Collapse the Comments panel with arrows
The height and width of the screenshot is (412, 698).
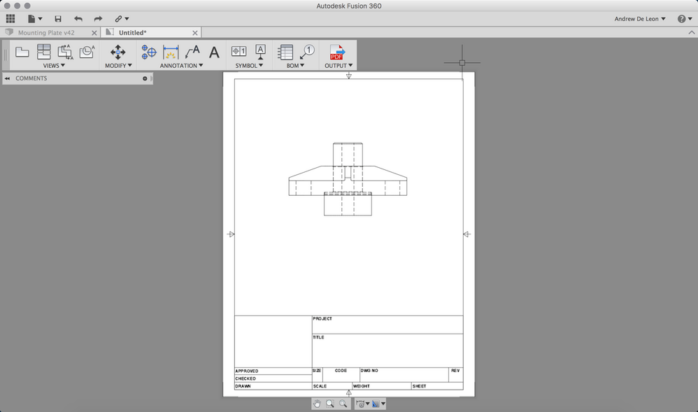pyautogui.click(x=7, y=78)
